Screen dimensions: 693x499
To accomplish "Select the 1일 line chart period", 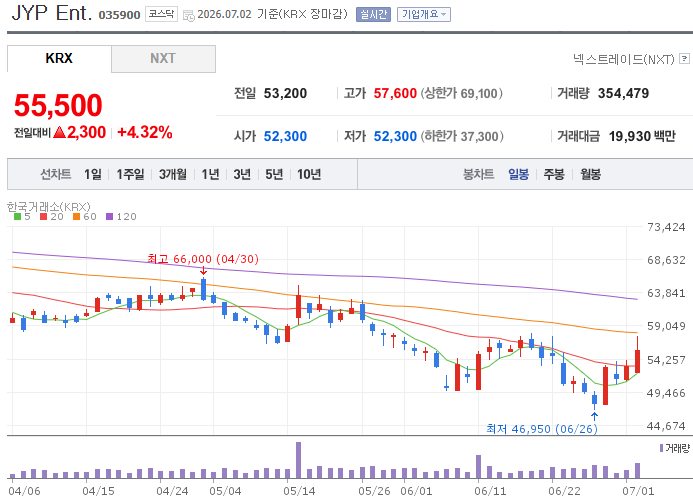I will click(x=93, y=174).
